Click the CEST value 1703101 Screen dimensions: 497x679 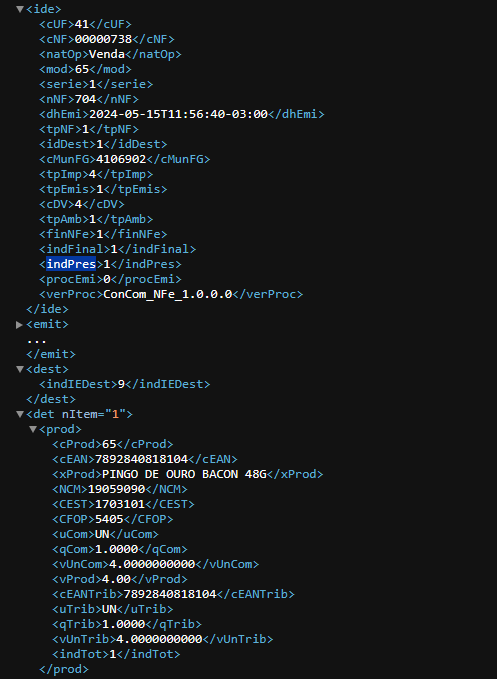tap(119, 504)
